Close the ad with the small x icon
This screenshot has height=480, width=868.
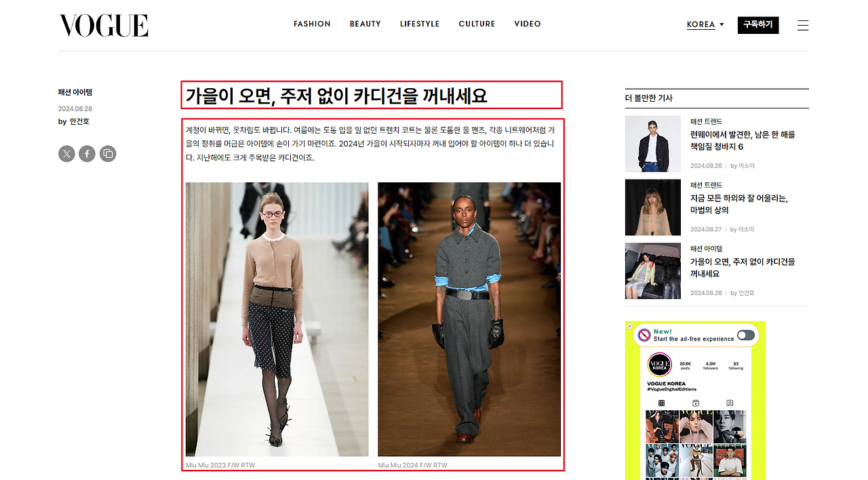click(x=629, y=326)
